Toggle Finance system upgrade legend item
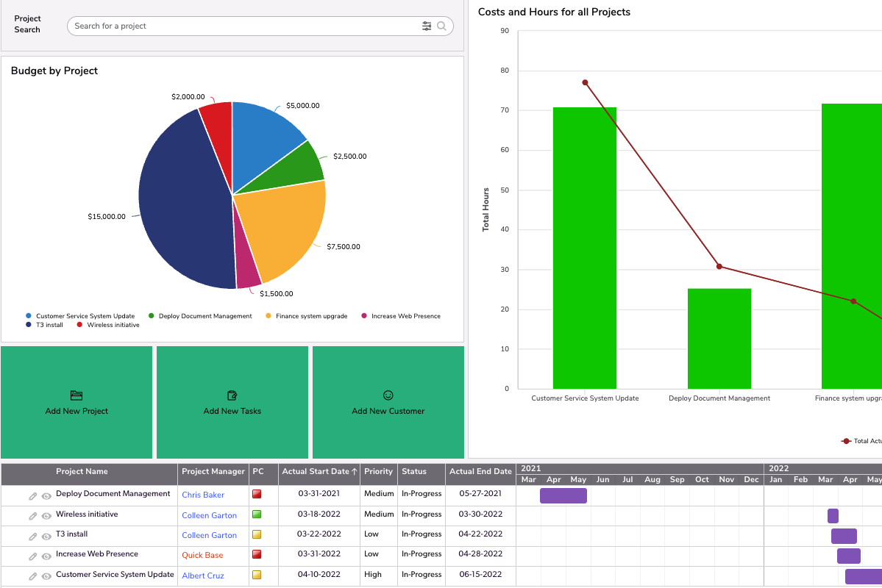The width and height of the screenshot is (882, 588). (x=311, y=316)
